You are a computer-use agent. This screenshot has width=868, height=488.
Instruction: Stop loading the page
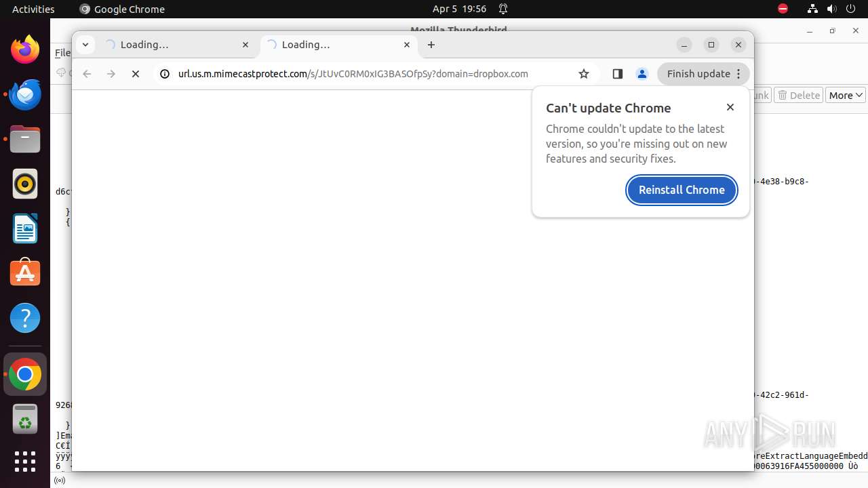pyautogui.click(x=136, y=74)
